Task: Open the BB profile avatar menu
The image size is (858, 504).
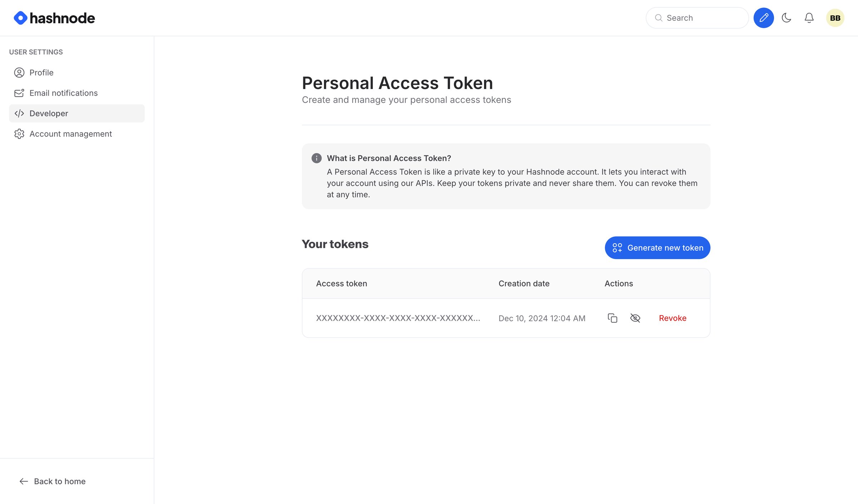Action: point(835,18)
